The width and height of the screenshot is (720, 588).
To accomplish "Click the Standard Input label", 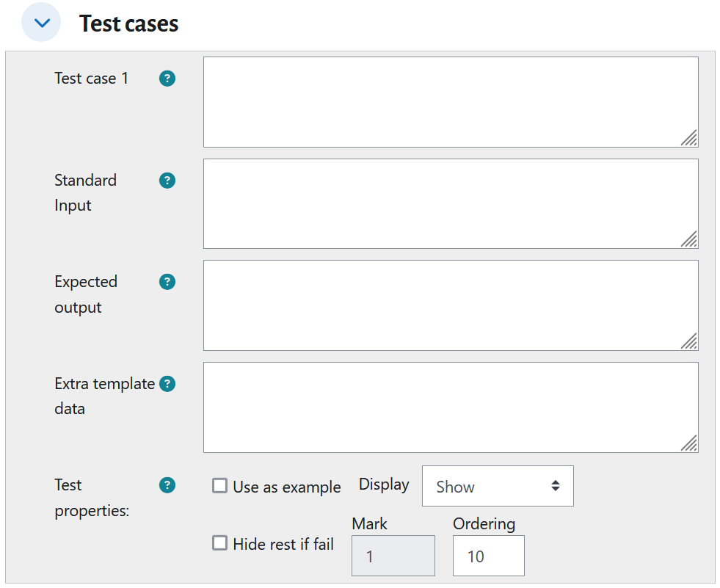I will click(x=85, y=193).
